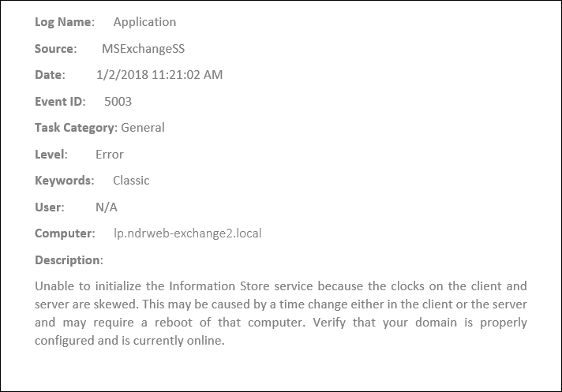The image size is (562, 392).
Task: Click the Event ID label
Action: pyautogui.click(x=60, y=102)
